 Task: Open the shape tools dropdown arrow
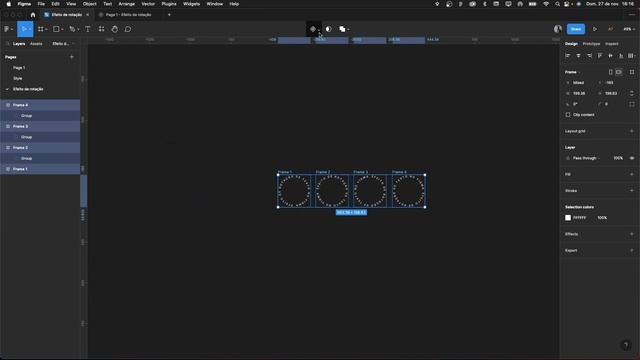tap(62, 29)
